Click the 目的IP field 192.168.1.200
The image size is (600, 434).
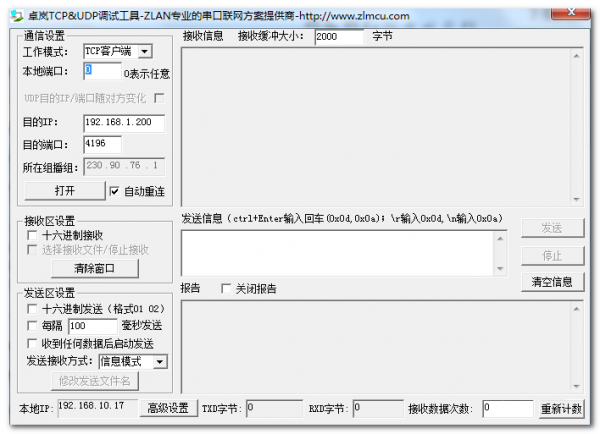[x=124, y=123]
